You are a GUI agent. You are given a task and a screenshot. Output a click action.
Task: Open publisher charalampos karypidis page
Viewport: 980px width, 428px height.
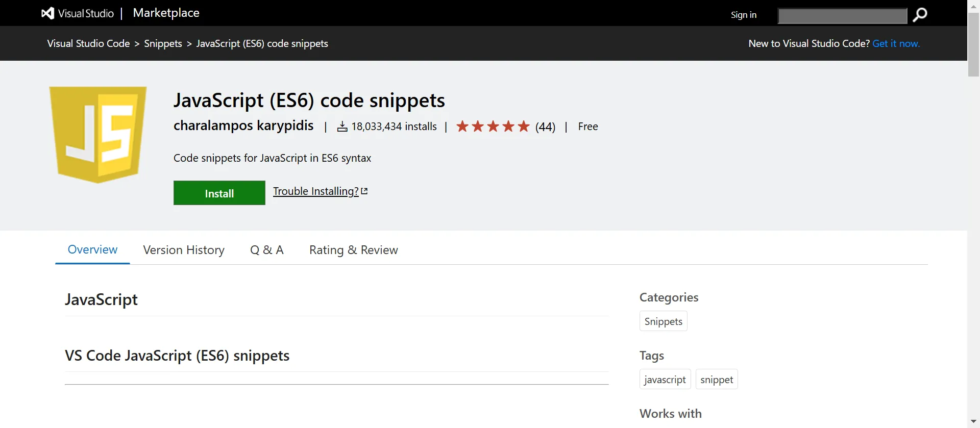243,125
